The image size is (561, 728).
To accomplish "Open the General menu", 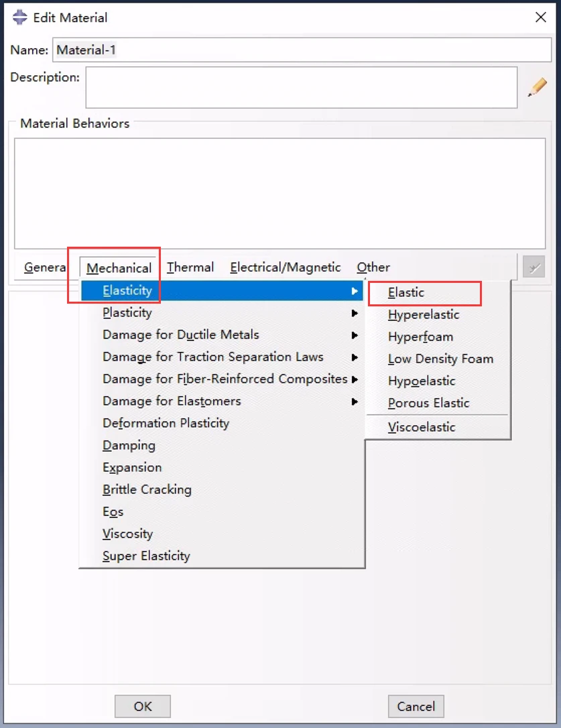I will [x=45, y=267].
